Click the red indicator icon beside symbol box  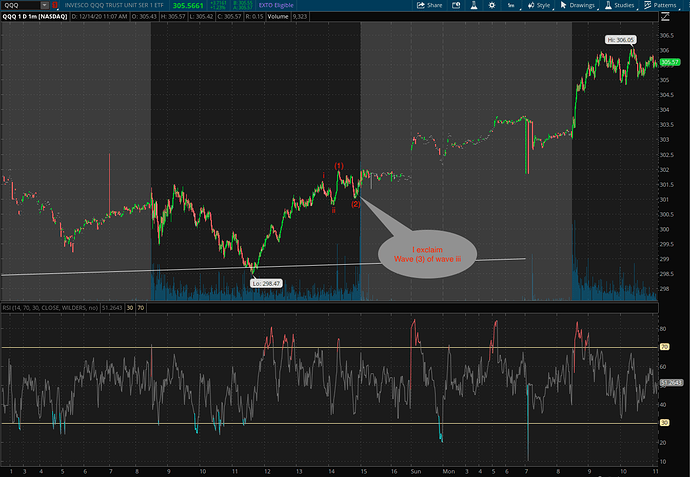57,5
